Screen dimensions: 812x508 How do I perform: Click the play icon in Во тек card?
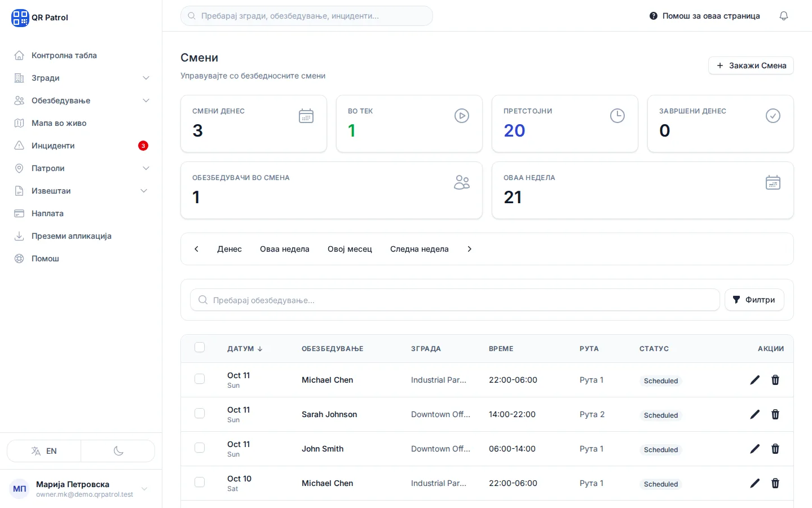click(462, 116)
